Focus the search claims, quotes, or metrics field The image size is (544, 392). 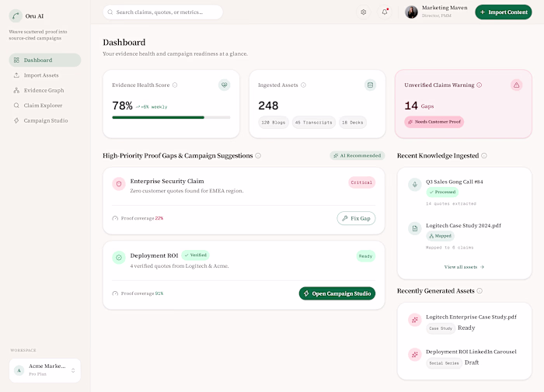tap(162, 12)
